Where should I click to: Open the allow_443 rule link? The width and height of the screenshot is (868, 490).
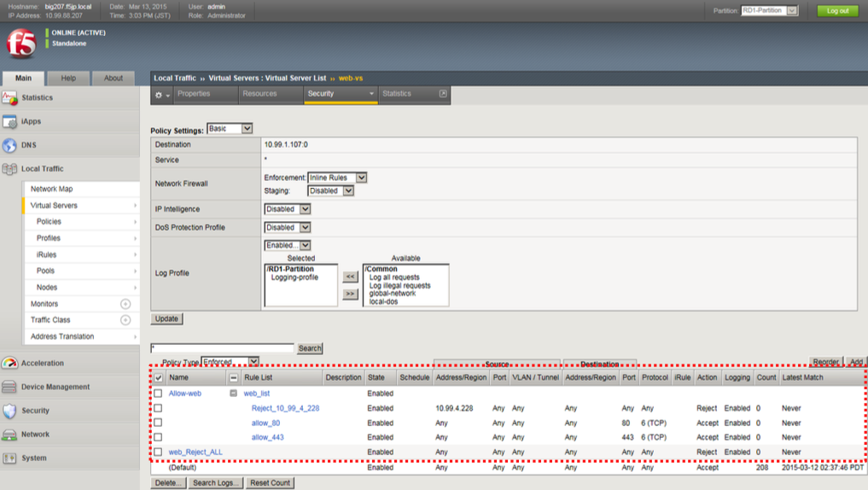tap(267, 437)
